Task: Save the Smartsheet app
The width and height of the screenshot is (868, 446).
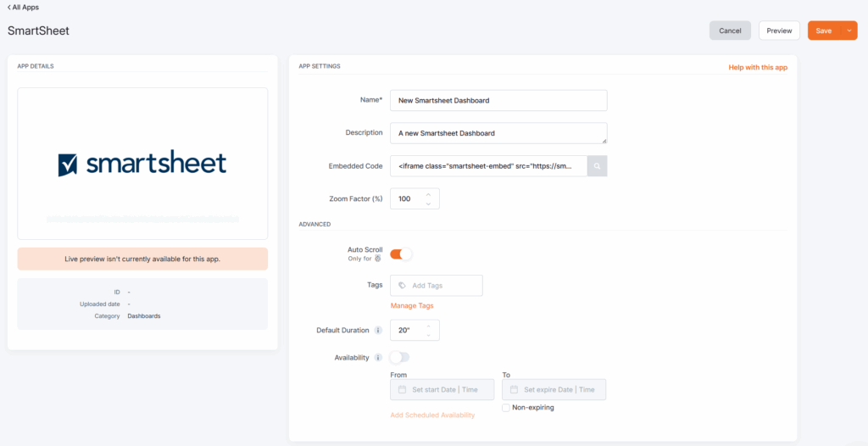Action: pos(824,31)
